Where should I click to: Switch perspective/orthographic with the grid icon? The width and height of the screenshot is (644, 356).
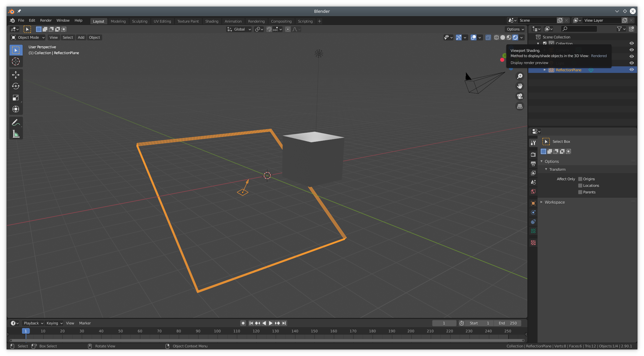[520, 106]
